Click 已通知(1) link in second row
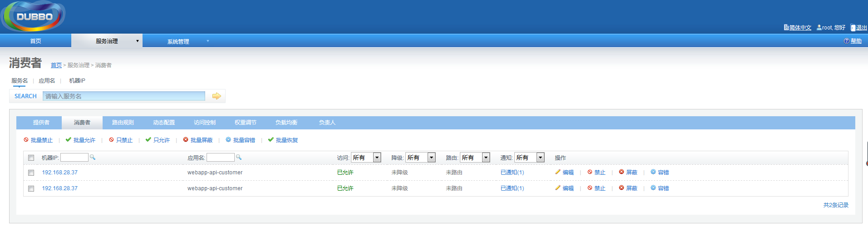The height and width of the screenshot is (232, 868). pos(512,188)
